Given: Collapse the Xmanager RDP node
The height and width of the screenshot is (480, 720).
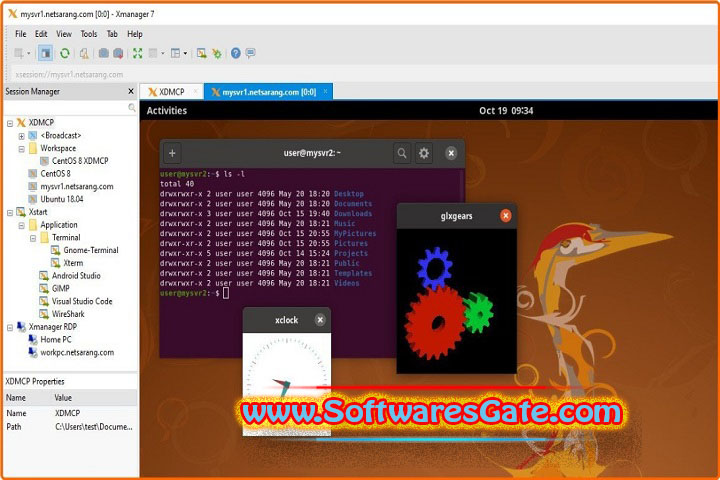Looking at the screenshot, I should point(10,328).
